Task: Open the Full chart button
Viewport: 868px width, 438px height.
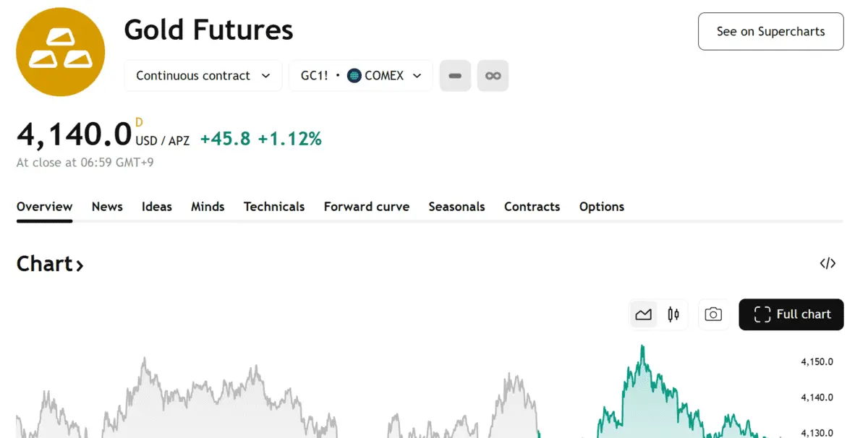Action: (x=791, y=314)
